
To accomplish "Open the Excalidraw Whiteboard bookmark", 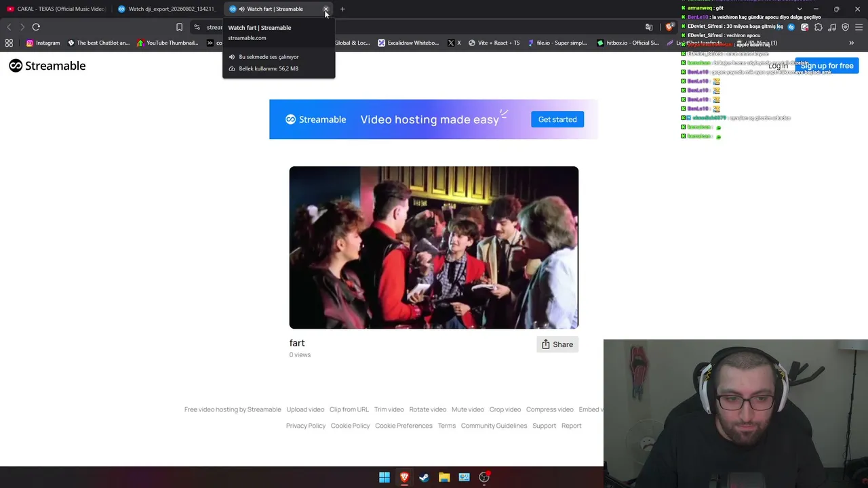I will (x=408, y=43).
